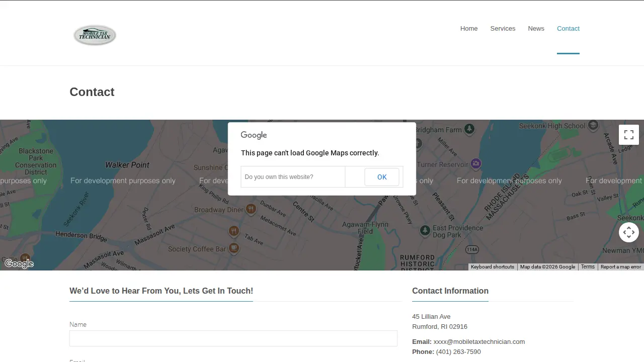The height and width of the screenshot is (362, 644).
Task: Open the map camera controls button
Action: coord(629,232)
